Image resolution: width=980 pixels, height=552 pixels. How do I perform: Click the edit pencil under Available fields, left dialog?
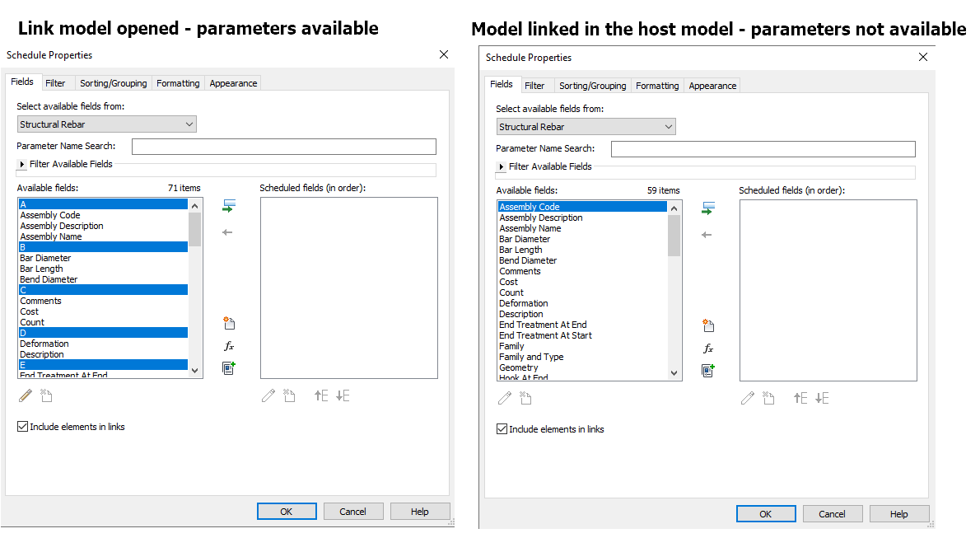click(25, 396)
